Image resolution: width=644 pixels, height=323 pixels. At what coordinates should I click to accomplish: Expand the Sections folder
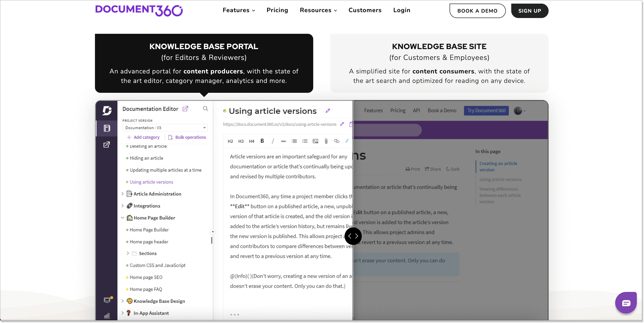tap(128, 253)
